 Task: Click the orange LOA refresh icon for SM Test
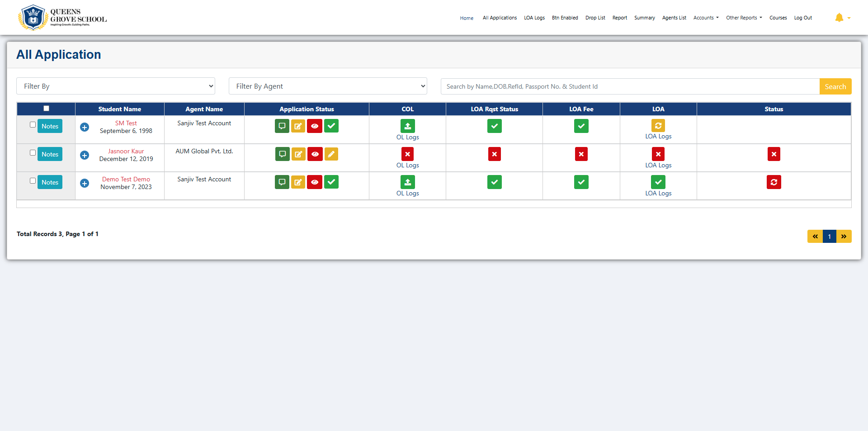pos(658,126)
